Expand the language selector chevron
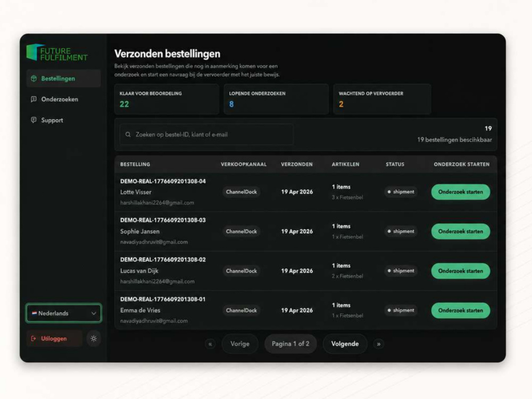This screenshot has height=399, width=532. point(94,313)
